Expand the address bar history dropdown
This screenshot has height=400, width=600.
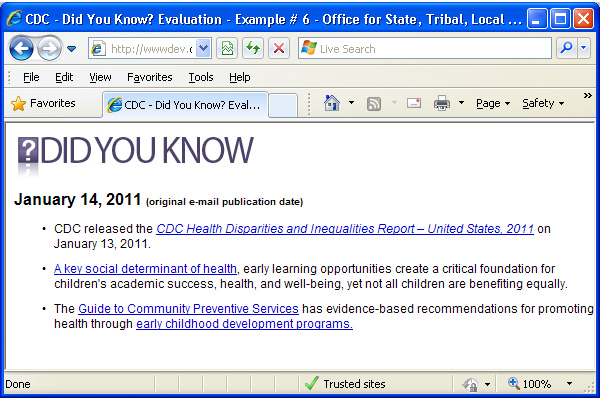204,49
